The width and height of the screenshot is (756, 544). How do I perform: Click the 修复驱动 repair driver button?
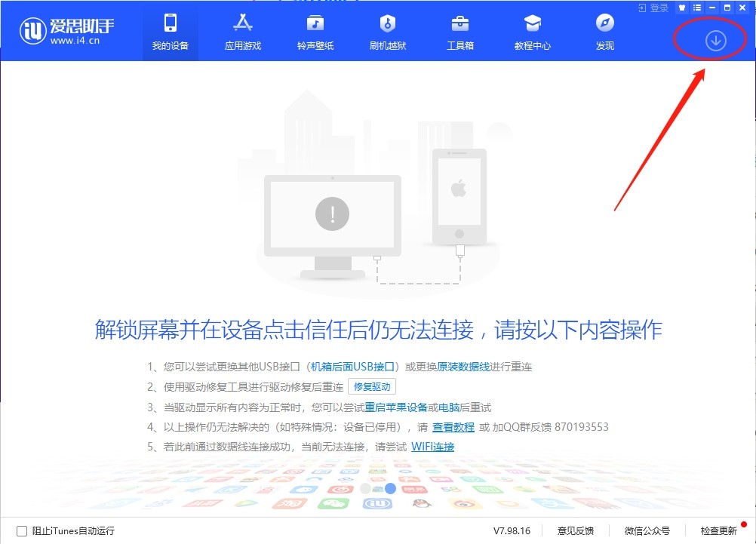tap(372, 387)
